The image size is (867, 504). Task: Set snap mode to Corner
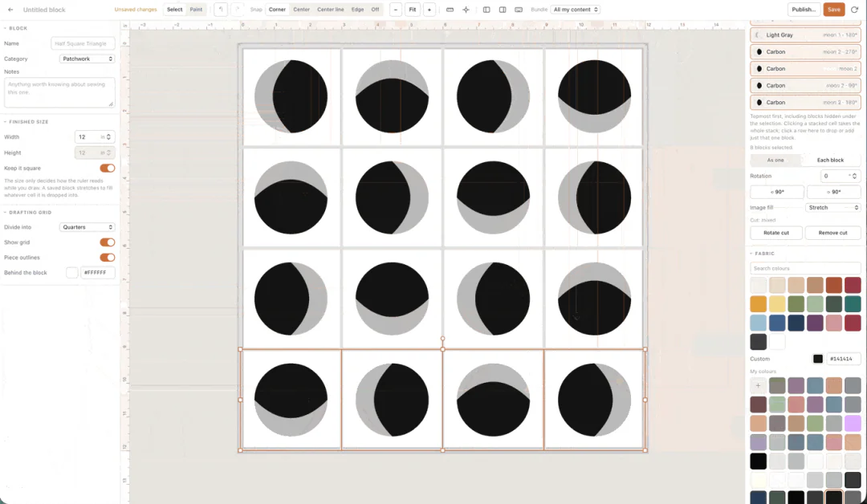277,10
